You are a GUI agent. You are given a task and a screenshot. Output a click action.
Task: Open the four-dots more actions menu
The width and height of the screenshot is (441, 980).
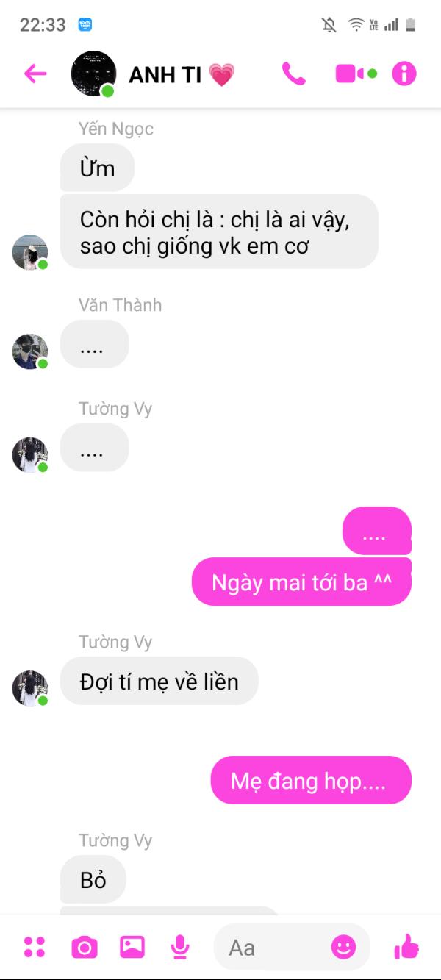35,947
